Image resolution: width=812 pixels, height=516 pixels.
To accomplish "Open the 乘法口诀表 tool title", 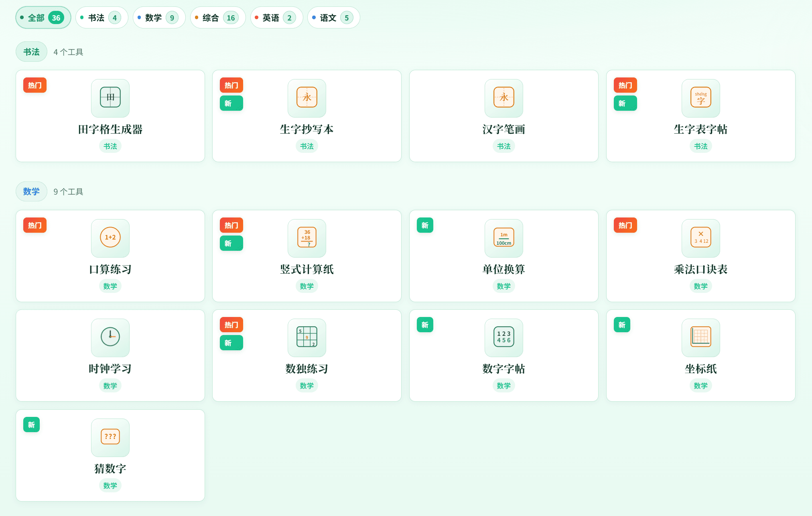I will tap(701, 269).
